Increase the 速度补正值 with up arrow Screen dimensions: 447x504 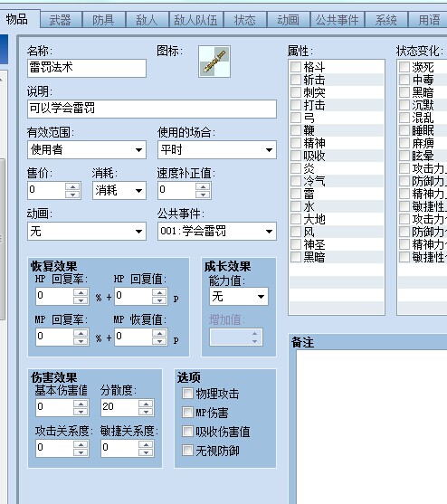coord(203,186)
